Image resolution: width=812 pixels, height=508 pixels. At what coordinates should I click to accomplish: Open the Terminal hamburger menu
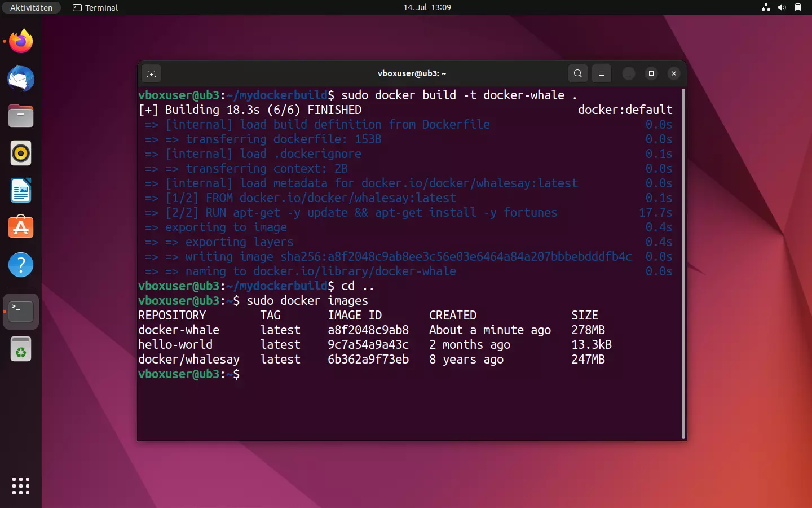[x=602, y=73]
